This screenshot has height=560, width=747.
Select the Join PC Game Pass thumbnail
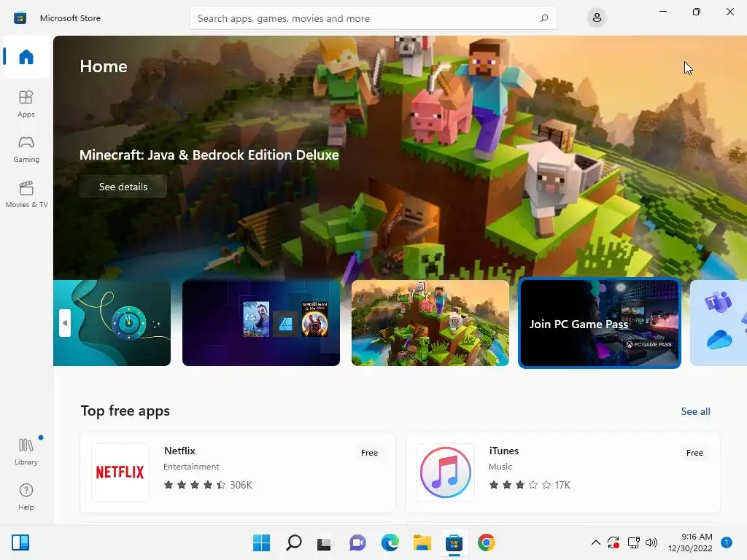pos(600,323)
